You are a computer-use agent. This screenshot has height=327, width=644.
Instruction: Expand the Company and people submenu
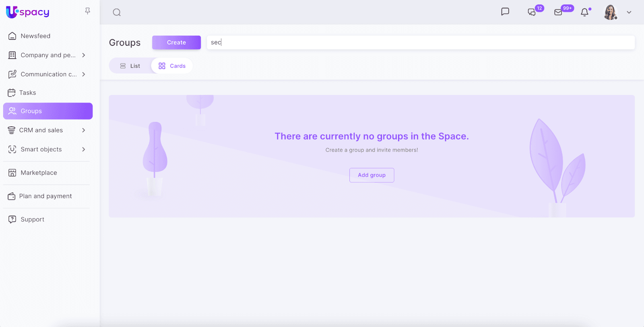pyautogui.click(x=84, y=55)
